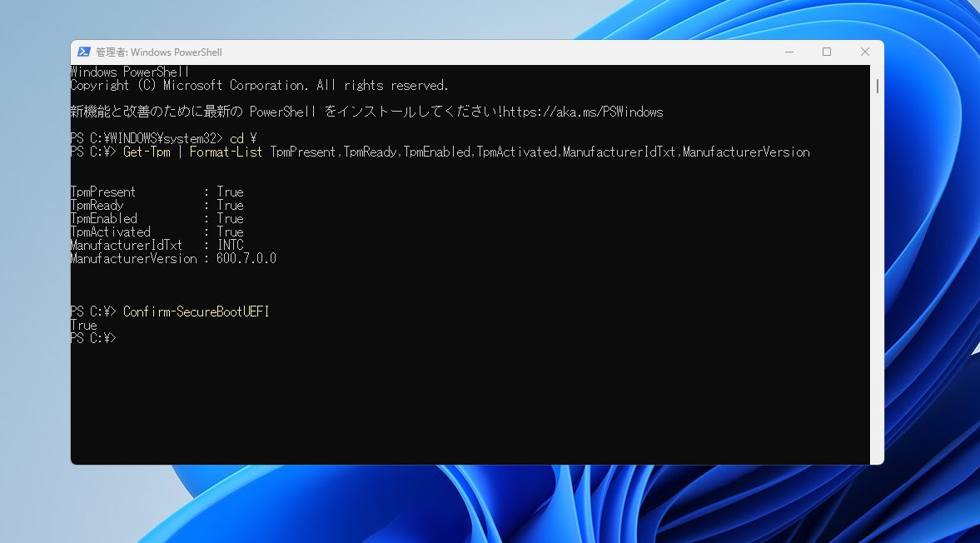Click the window title '管理者: Windows PowerShell'

[159, 52]
